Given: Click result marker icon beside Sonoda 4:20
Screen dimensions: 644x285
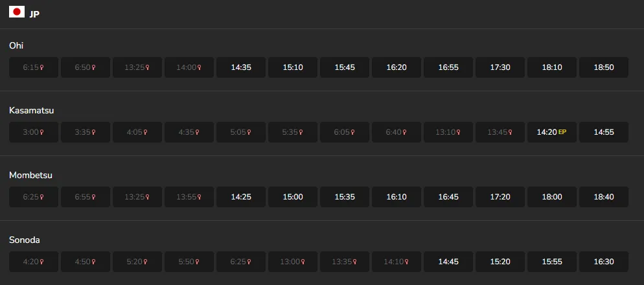Looking at the screenshot, I should [42, 262].
